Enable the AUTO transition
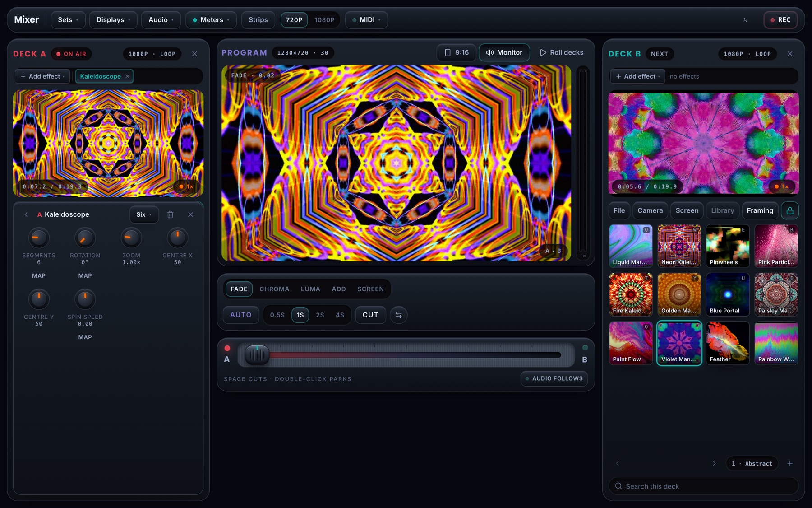The height and width of the screenshot is (508, 812). pyautogui.click(x=241, y=315)
